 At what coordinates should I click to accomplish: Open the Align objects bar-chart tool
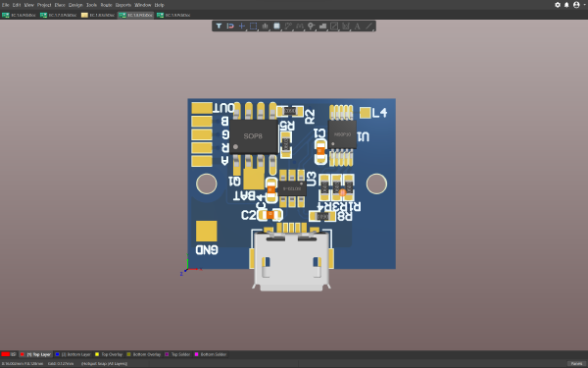click(265, 26)
